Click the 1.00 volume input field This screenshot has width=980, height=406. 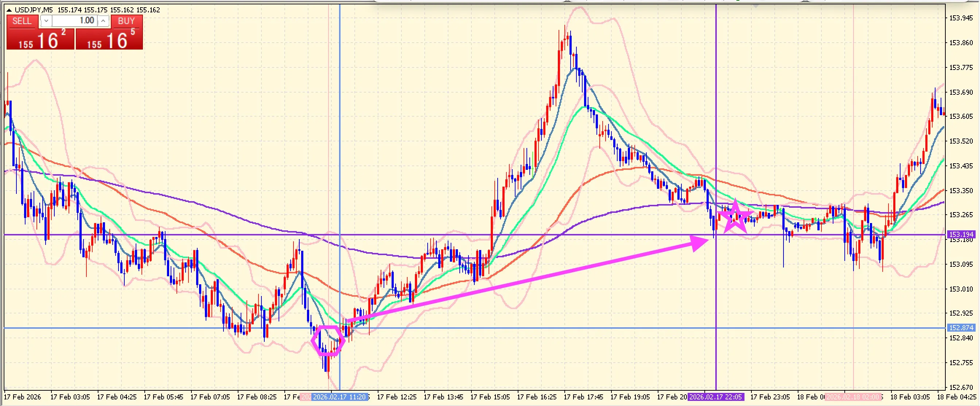pyautogui.click(x=76, y=21)
